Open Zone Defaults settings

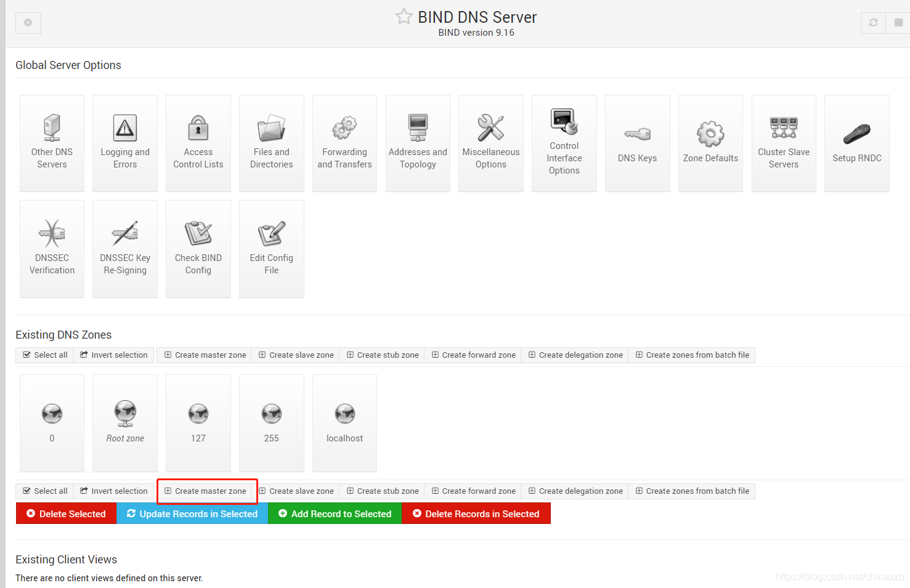(x=710, y=143)
